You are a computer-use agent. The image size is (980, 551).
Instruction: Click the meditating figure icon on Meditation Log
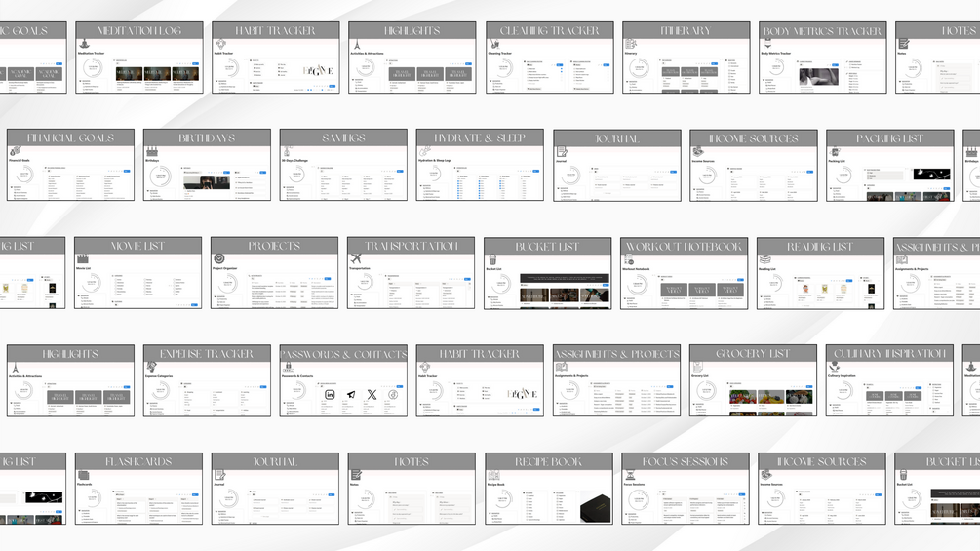pyautogui.click(x=85, y=44)
